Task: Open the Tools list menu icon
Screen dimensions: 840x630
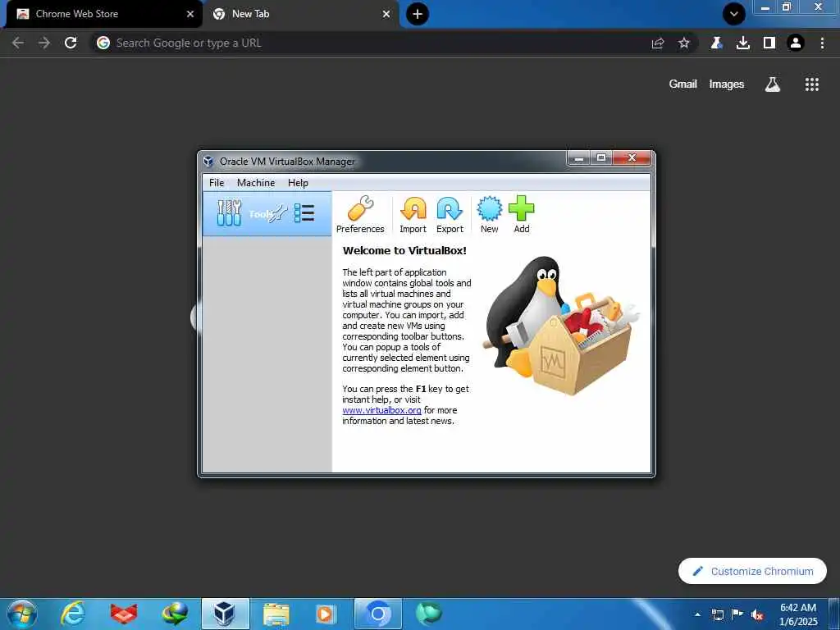Action: coord(304,213)
